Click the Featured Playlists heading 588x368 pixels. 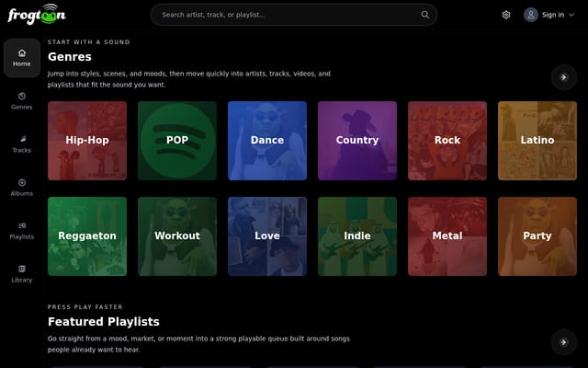pyautogui.click(x=104, y=321)
